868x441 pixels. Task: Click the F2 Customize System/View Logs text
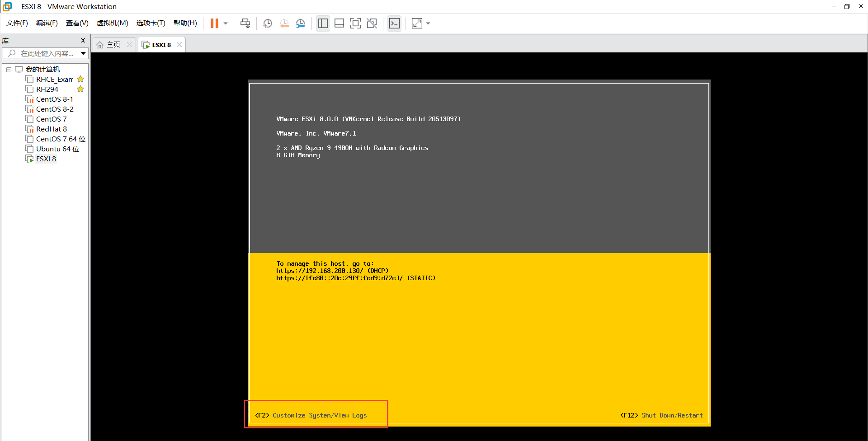[311, 415]
